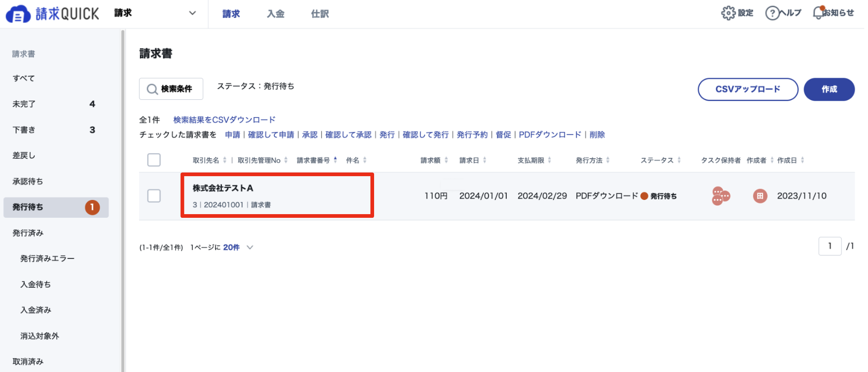Sort by 作成者 column arrows
Viewport: 868px width, 372px height.
click(772, 160)
